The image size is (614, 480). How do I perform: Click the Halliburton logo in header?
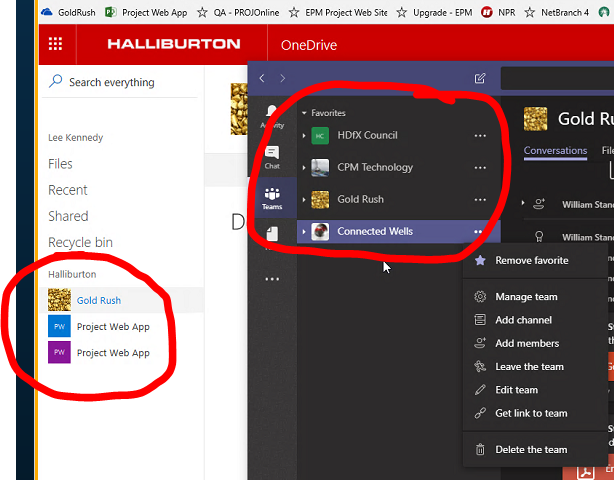[x=174, y=44]
